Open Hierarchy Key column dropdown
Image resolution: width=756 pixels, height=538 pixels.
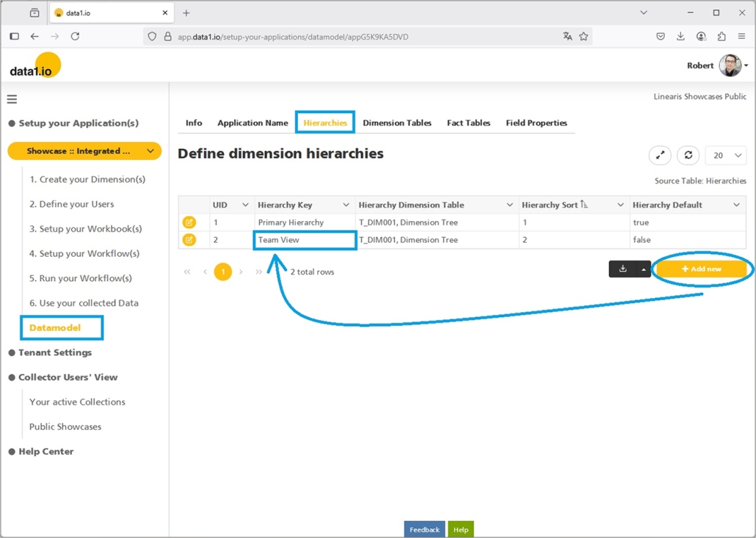tap(346, 205)
